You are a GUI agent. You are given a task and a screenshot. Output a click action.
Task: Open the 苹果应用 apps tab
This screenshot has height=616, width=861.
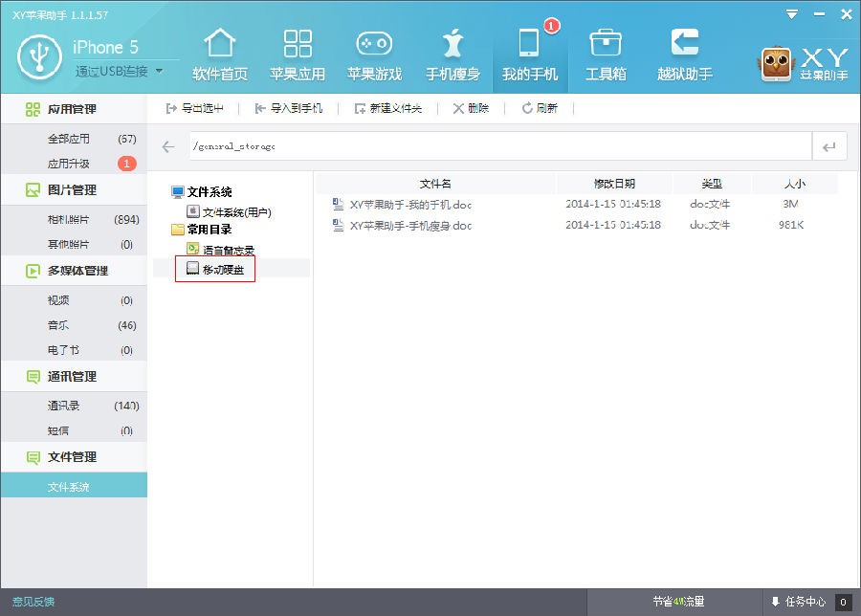pos(298,55)
